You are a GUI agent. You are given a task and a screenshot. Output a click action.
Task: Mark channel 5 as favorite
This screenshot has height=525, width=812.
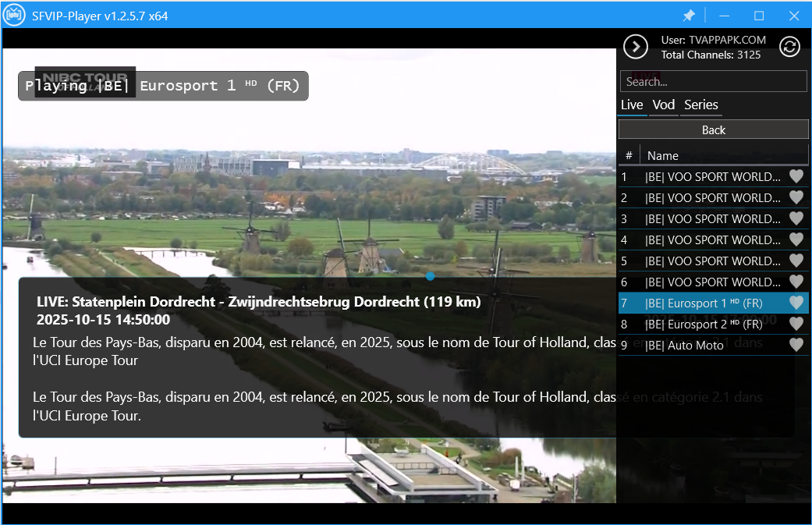click(796, 261)
